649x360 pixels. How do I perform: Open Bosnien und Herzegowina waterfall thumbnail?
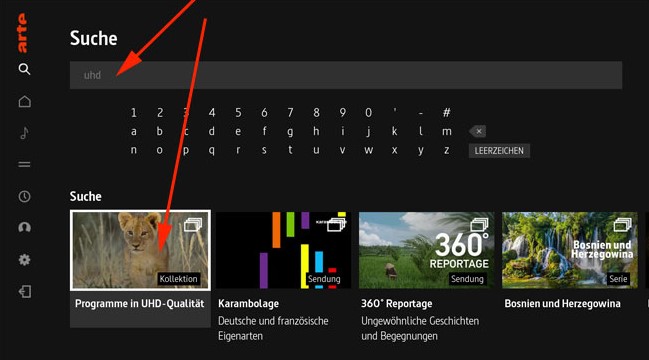click(570, 250)
